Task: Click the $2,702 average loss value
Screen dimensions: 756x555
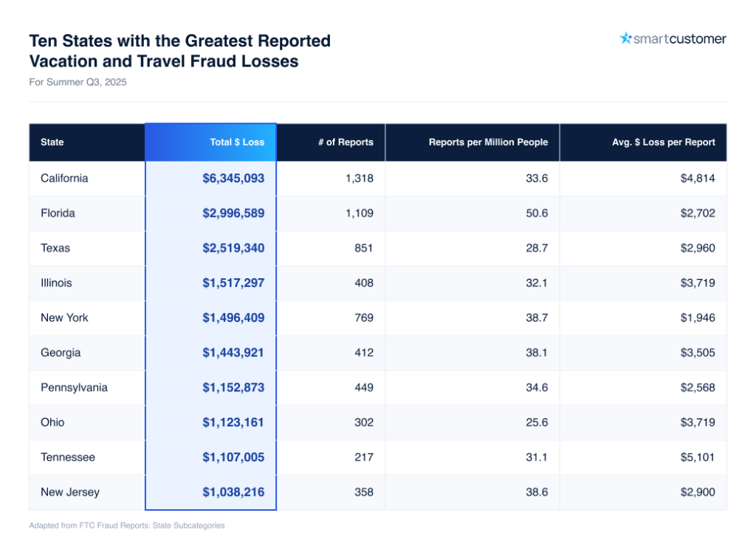Action: [x=698, y=213]
